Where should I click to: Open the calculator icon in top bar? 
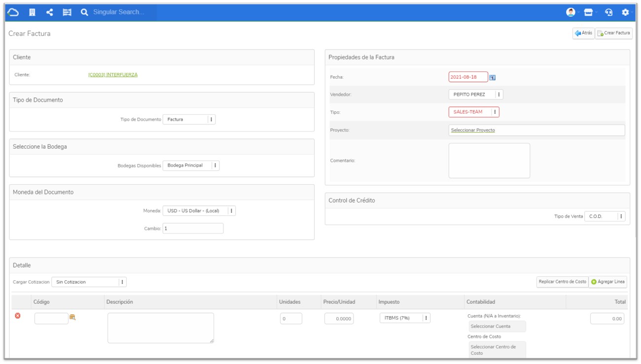67,12
